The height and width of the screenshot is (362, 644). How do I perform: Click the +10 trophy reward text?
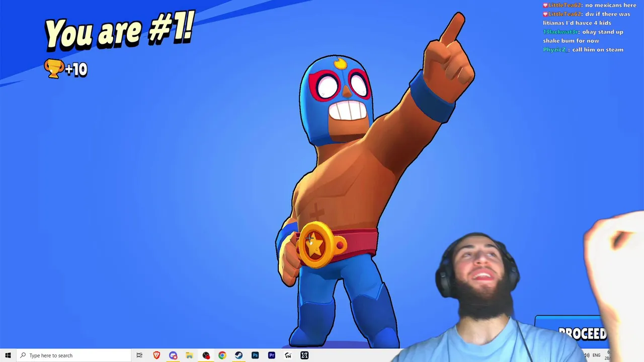coord(76,69)
